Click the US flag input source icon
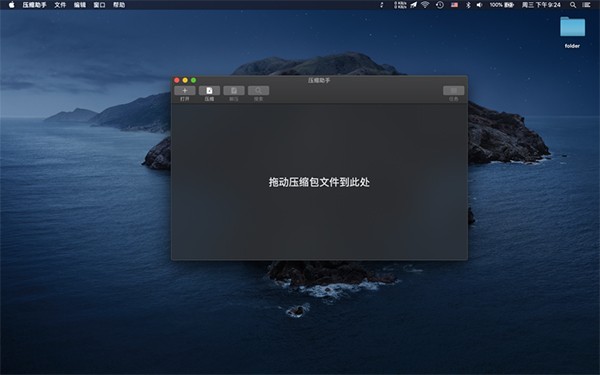The width and height of the screenshot is (600, 375). (454, 5)
